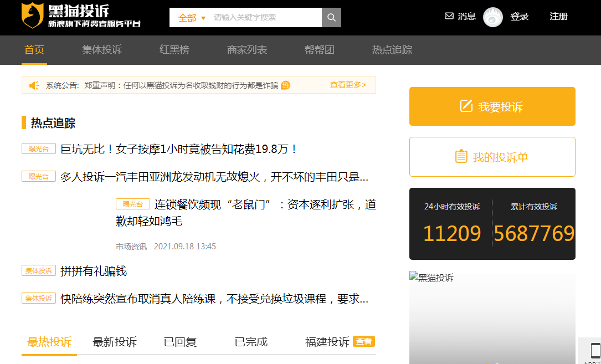Click the magnifier search button
The height and width of the screenshot is (364, 601).
[x=331, y=18]
